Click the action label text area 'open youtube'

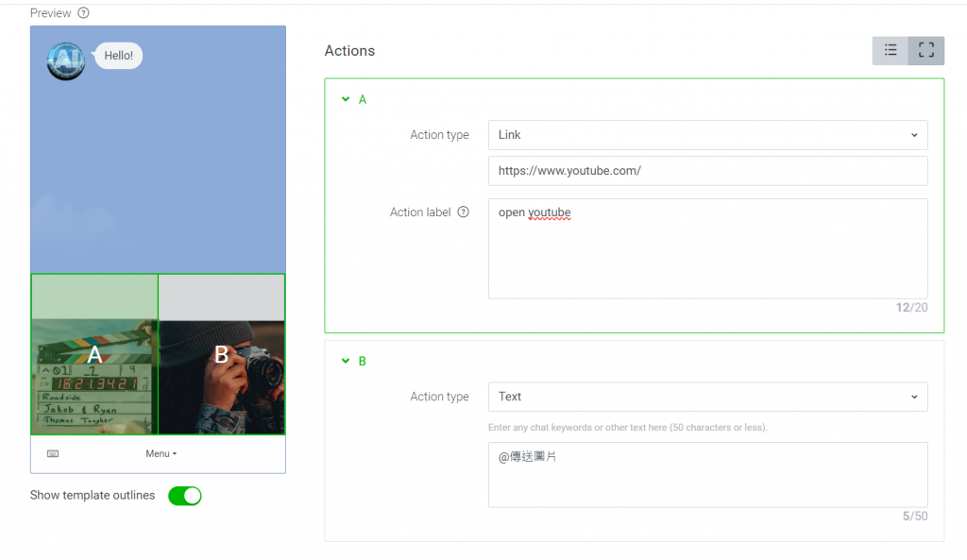708,248
